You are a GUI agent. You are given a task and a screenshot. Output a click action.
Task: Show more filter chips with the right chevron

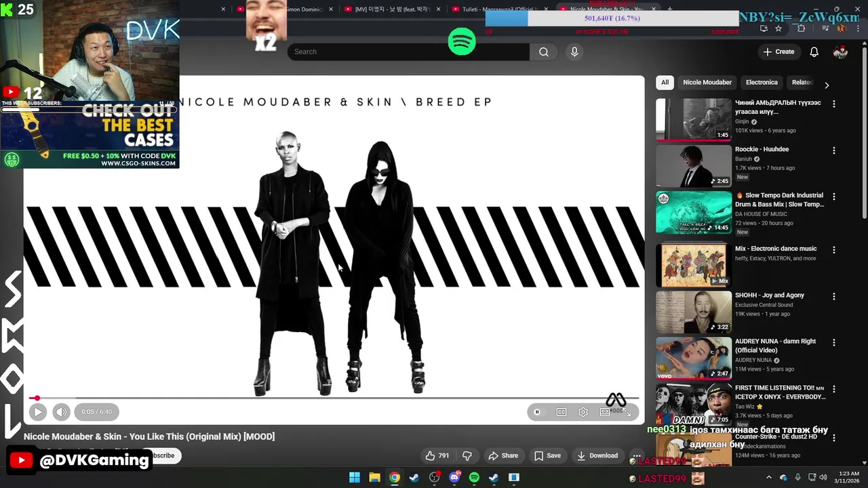(x=827, y=85)
